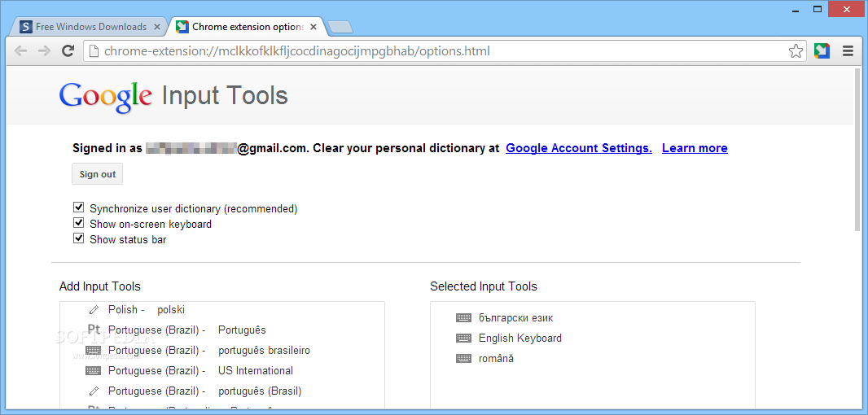Image resolution: width=868 pixels, height=415 pixels.
Task: Click the Pt icon next to Portuguese Português
Action: (94, 330)
